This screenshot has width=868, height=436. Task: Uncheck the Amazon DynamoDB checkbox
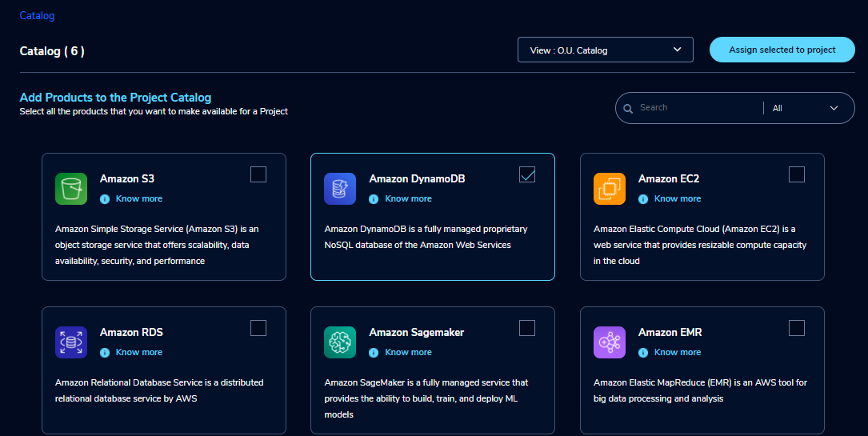point(527,174)
